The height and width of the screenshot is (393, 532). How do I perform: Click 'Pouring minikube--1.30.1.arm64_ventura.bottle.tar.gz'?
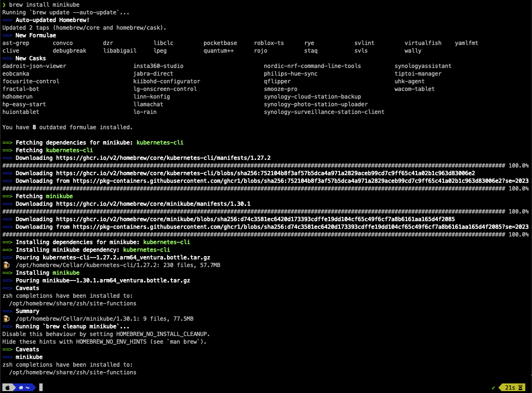tap(103, 281)
